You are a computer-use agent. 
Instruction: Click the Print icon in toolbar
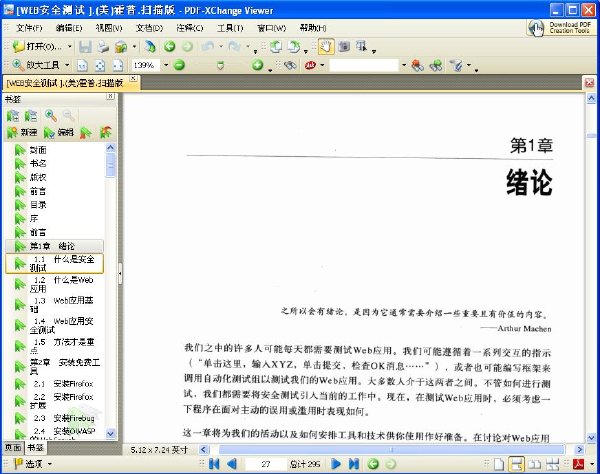tap(103, 47)
